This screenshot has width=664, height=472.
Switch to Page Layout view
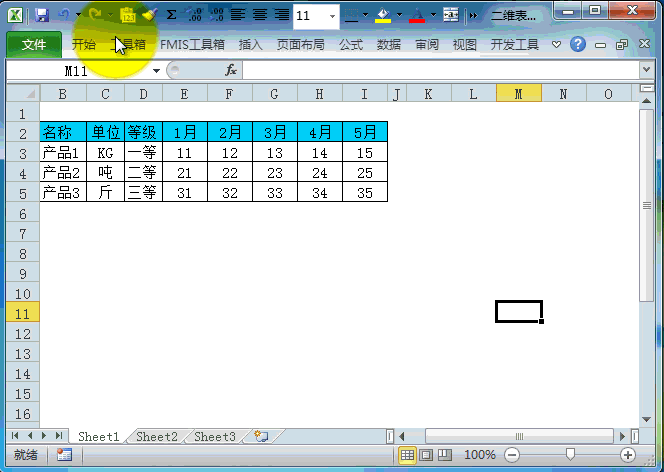coord(426,455)
